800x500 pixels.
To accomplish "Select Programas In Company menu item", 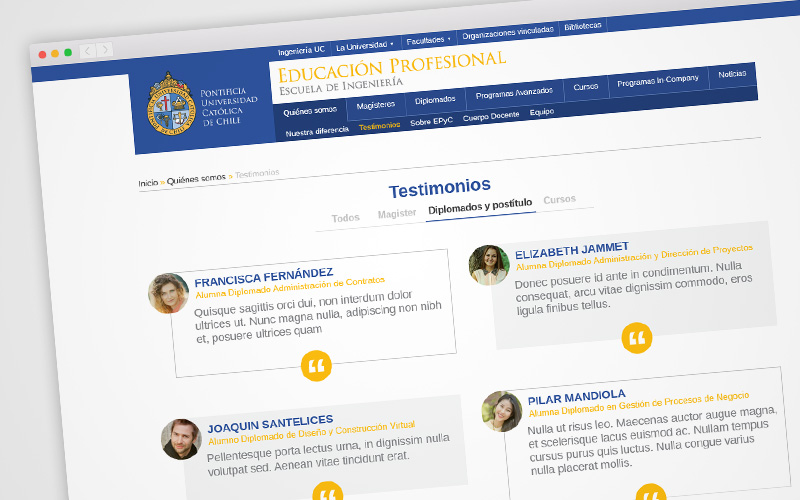I will pos(658,80).
